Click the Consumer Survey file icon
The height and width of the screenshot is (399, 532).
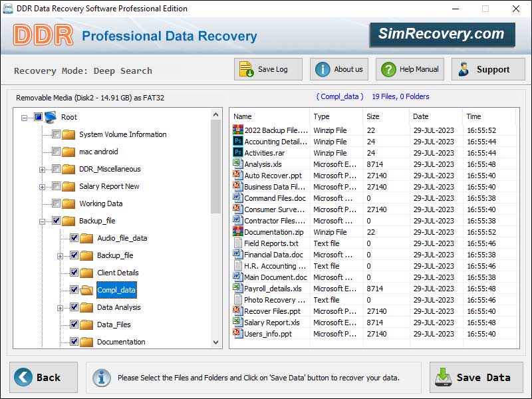coord(238,209)
